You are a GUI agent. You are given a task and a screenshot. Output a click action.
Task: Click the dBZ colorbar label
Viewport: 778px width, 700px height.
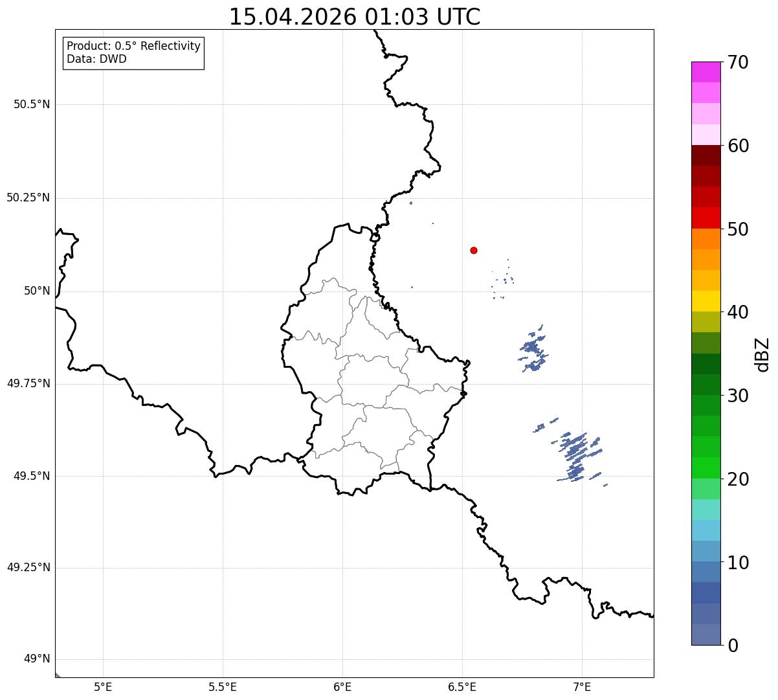(x=762, y=354)
